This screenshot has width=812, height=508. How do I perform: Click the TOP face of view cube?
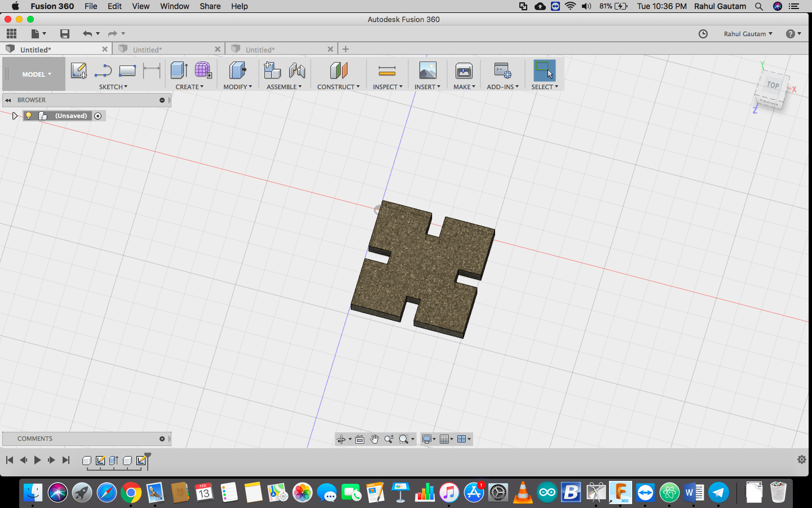point(773,85)
